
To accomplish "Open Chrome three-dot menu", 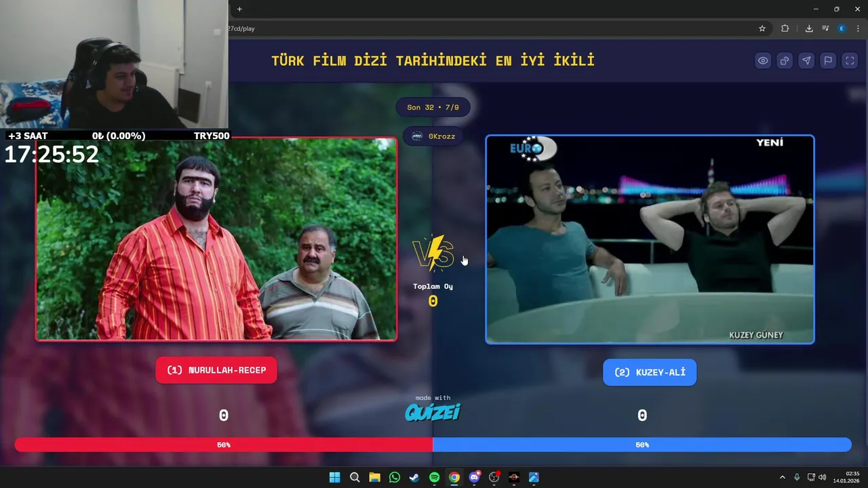I will (x=858, y=28).
